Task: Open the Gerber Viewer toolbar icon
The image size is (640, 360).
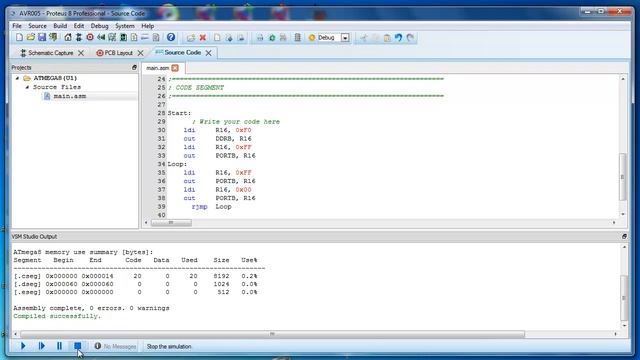Action: pos(112,38)
